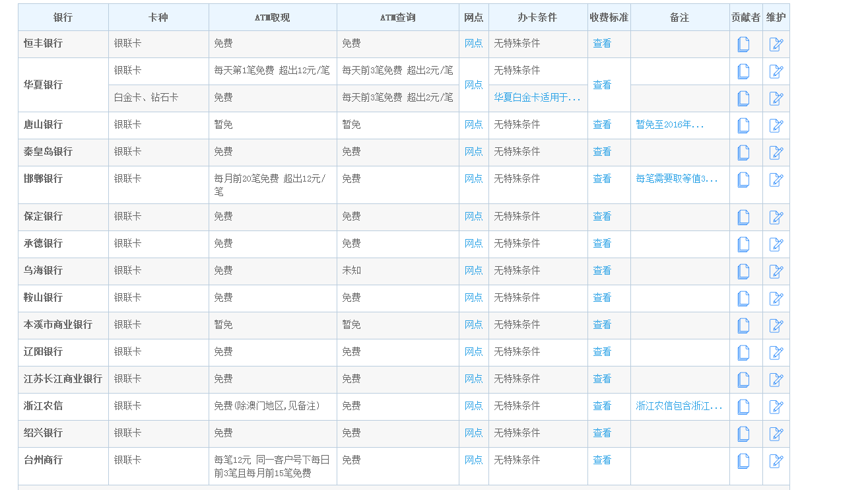868x490 pixels.
Task: Click edit icon for 江苏长江商业银行
Action: coord(776,380)
